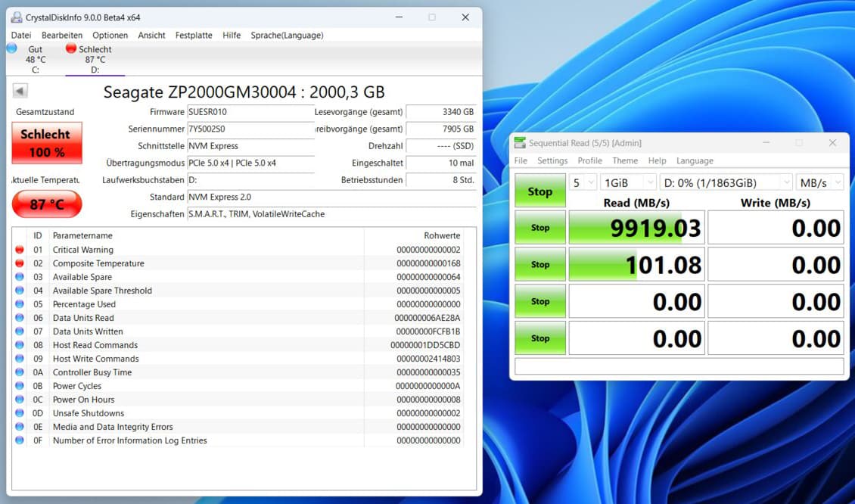
Task: Click the red 87 °C temperature button
Action: pyautogui.click(x=47, y=204)
